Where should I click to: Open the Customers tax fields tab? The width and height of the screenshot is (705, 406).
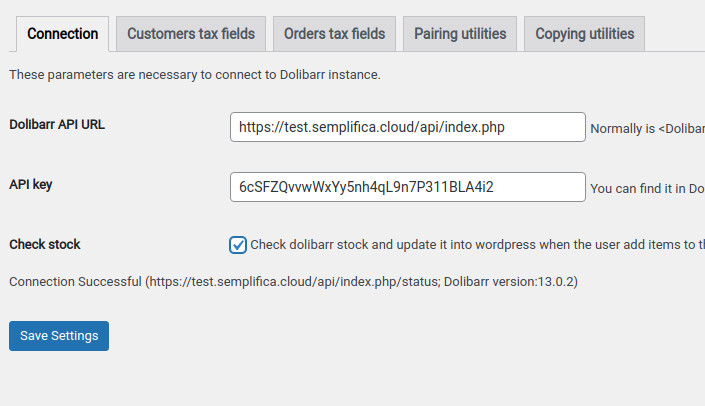191,34
